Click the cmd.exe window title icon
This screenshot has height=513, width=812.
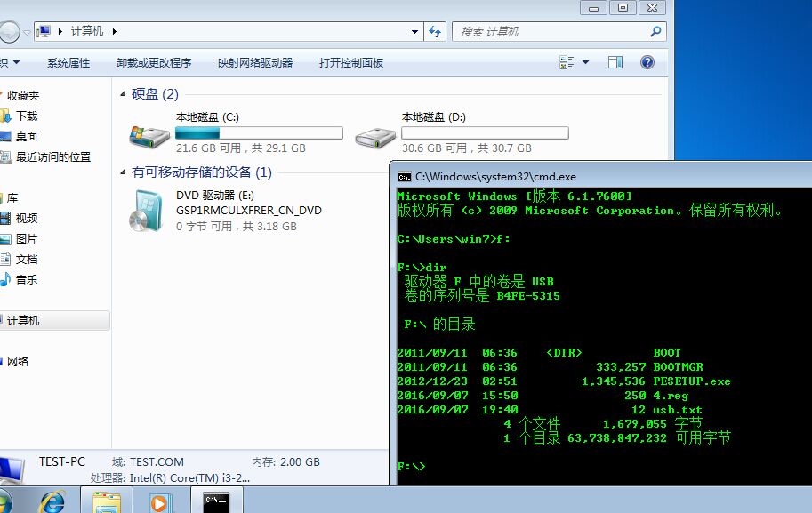pos(405,177)
